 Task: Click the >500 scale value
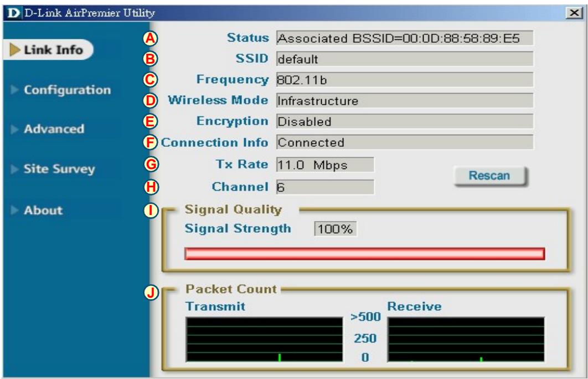pos(365,317)
